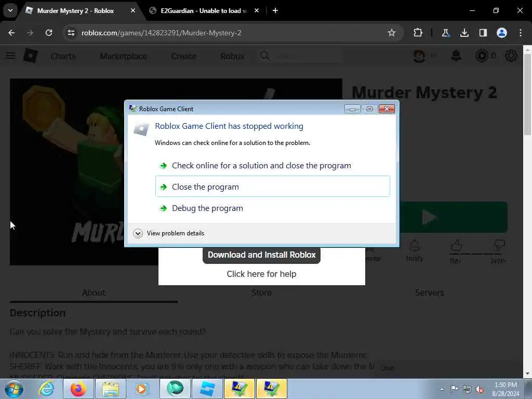Select the Store tab
The height and width of the screenshot is (399, 532).
262,293
